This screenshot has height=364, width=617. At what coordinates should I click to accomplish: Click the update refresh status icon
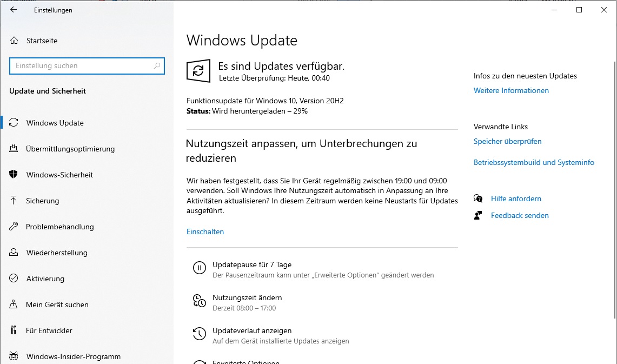[x=198, y=71]
